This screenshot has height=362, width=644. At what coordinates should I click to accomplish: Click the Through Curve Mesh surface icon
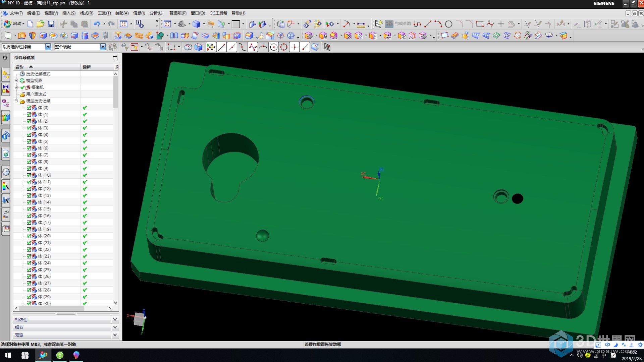(x=486, y=36)
